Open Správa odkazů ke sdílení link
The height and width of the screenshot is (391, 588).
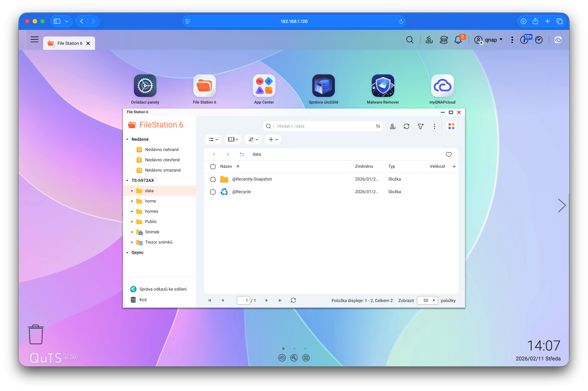point(163,289)
